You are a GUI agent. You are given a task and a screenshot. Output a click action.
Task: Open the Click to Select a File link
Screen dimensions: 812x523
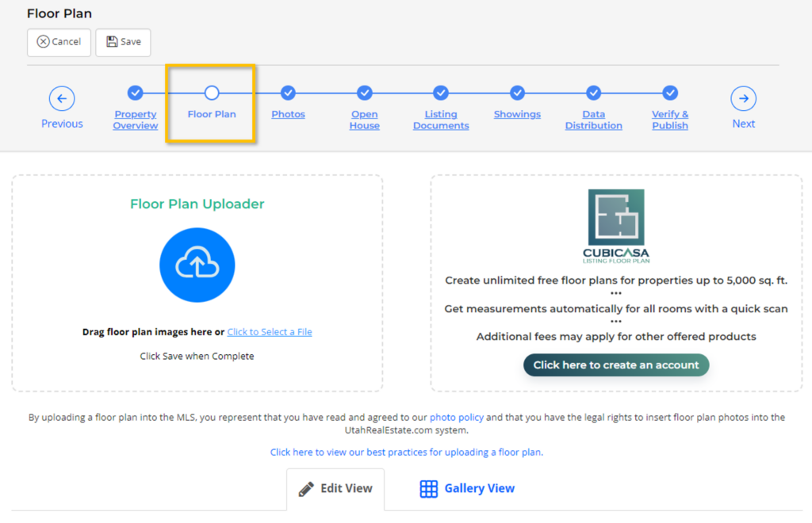pyautogui.click(x=270, y=332)
